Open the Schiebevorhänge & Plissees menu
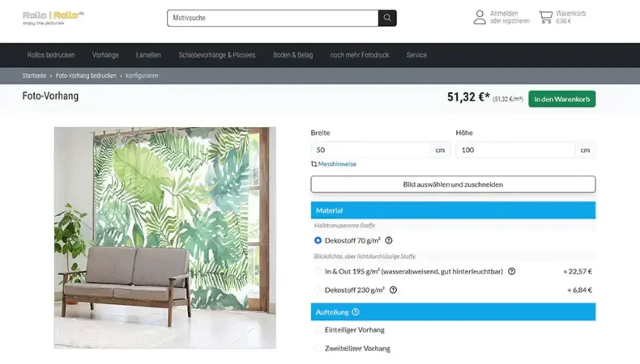The width and height of the screenshot is (640, 364). coord(217,55)
